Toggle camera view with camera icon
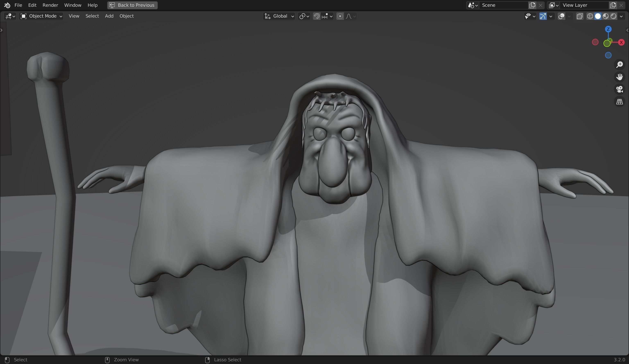 pyautogui.click(x=619, y=89)
